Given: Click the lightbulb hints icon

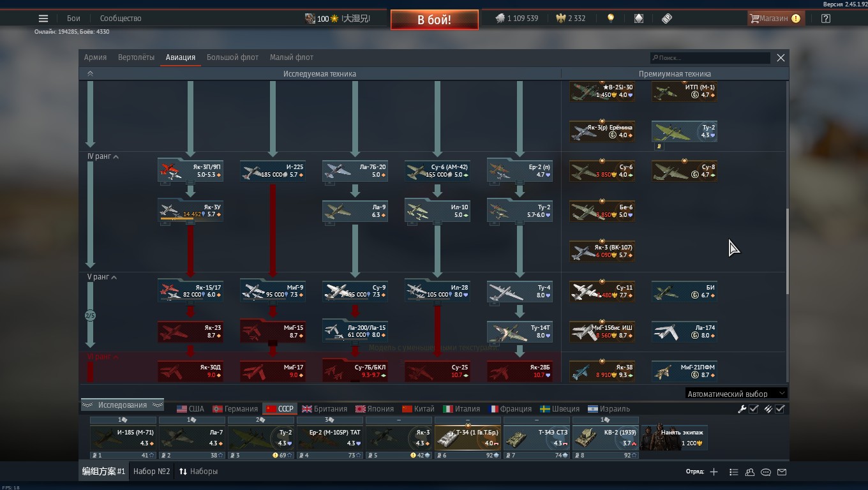Looking at the screenshot, I should (611, 19).
